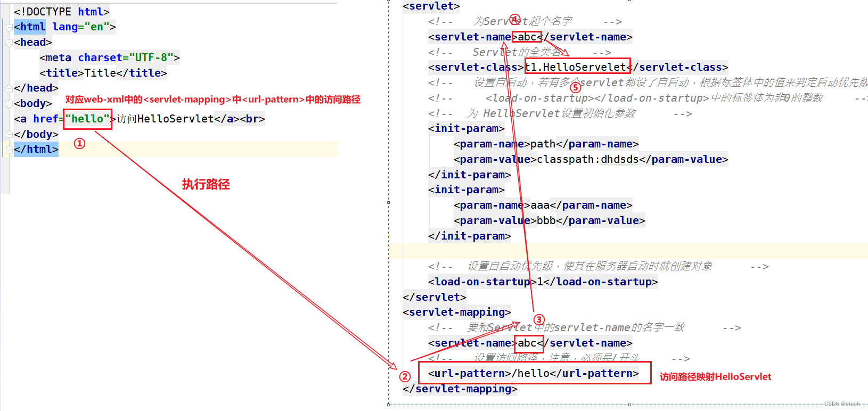Collapse the <head> tag fold marker
The image size is (868, 411).
point(9,43)
